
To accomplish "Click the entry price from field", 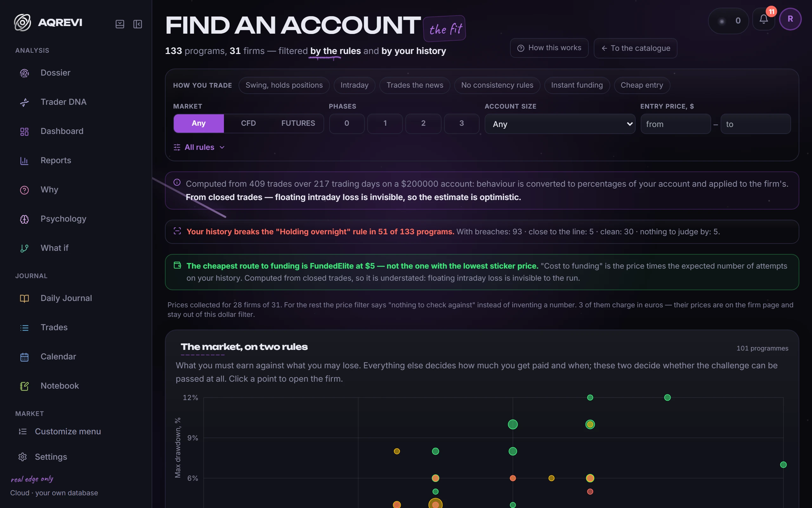I will tap(675, 124).
